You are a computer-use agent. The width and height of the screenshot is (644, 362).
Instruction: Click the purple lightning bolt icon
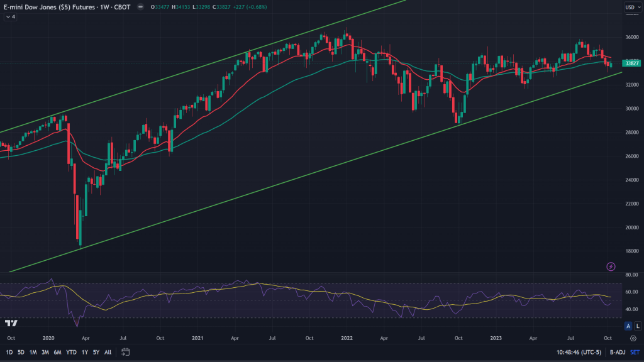(611, 266)
